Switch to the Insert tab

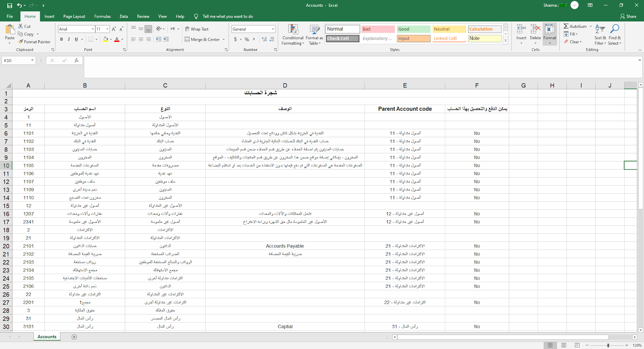click(x=50, y=17)
